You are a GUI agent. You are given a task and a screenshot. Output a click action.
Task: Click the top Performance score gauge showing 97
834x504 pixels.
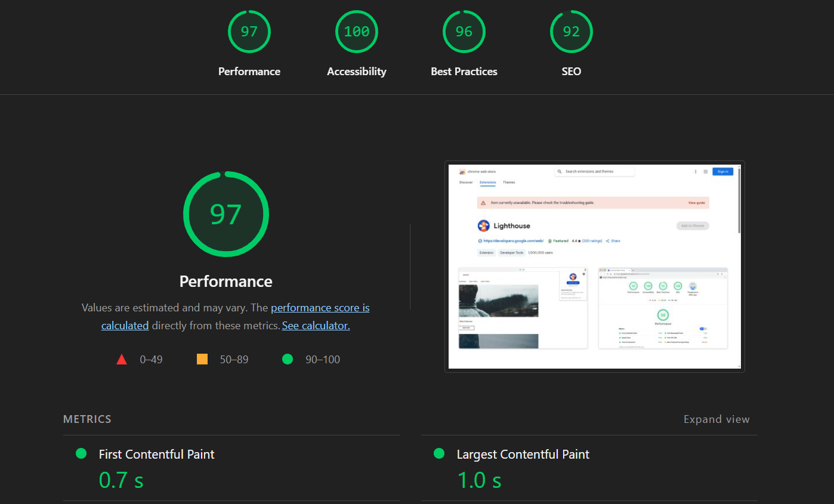pos(249,32)
